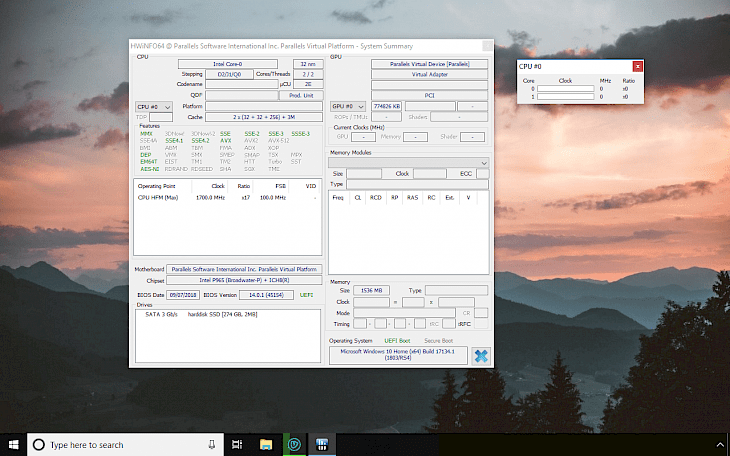Launch File Explorer from the taskbar

[266, 445]
